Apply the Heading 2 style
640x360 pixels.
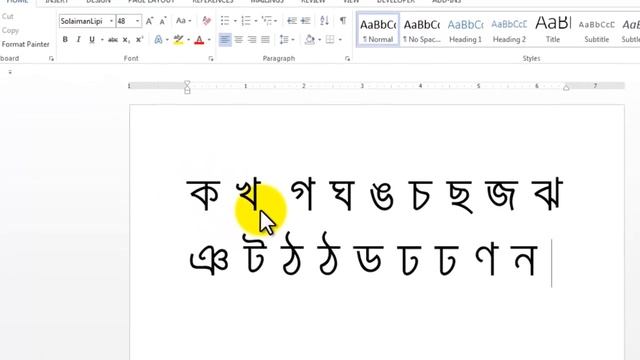[x=509, y=30]
